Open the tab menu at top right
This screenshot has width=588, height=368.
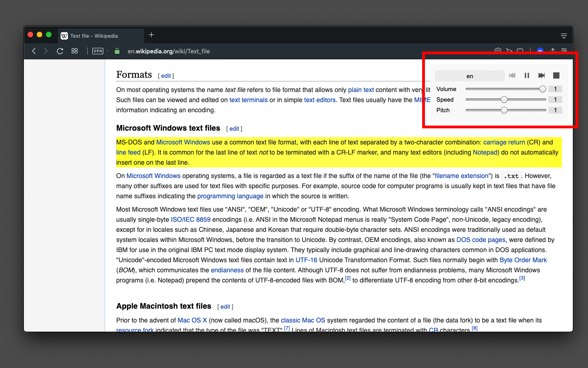(564, 35)
